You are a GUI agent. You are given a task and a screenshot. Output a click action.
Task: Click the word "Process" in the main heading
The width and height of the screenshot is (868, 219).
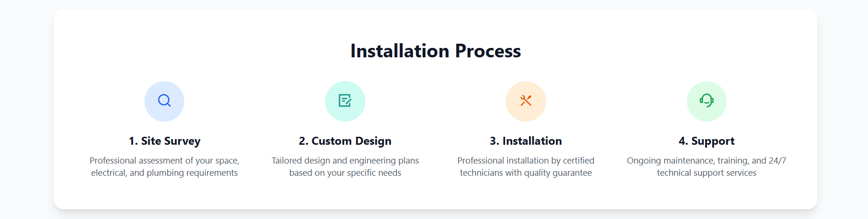488,51
